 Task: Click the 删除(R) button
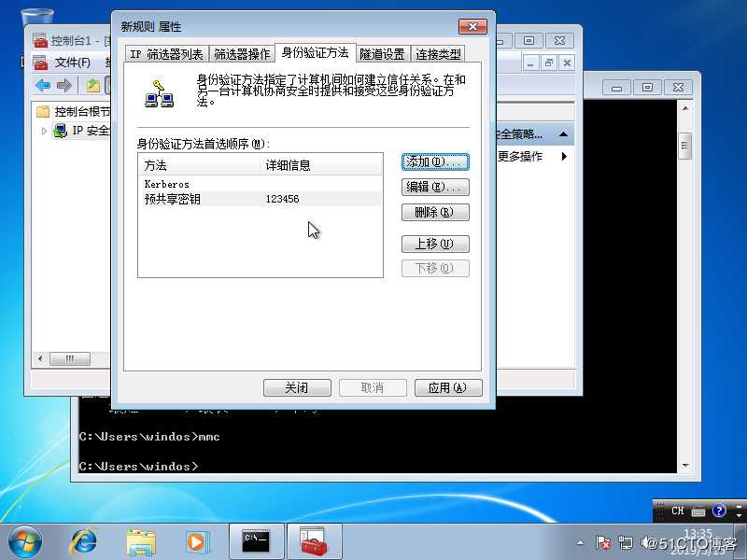pos(435,212)
